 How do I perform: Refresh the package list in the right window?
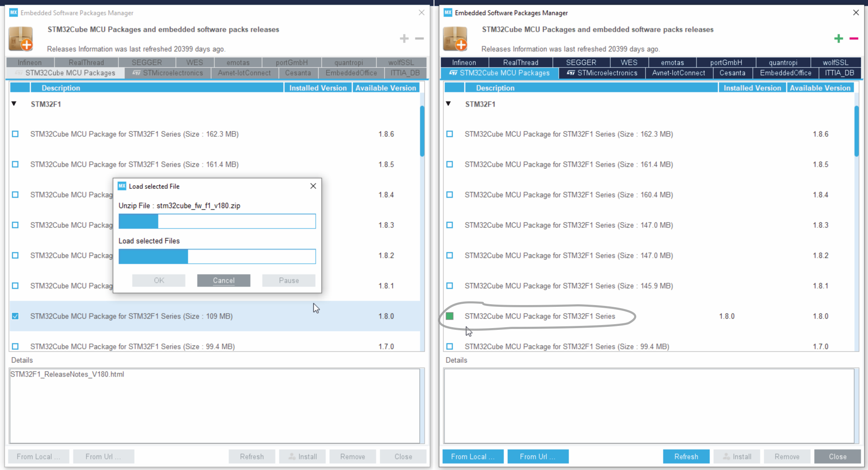686,457
